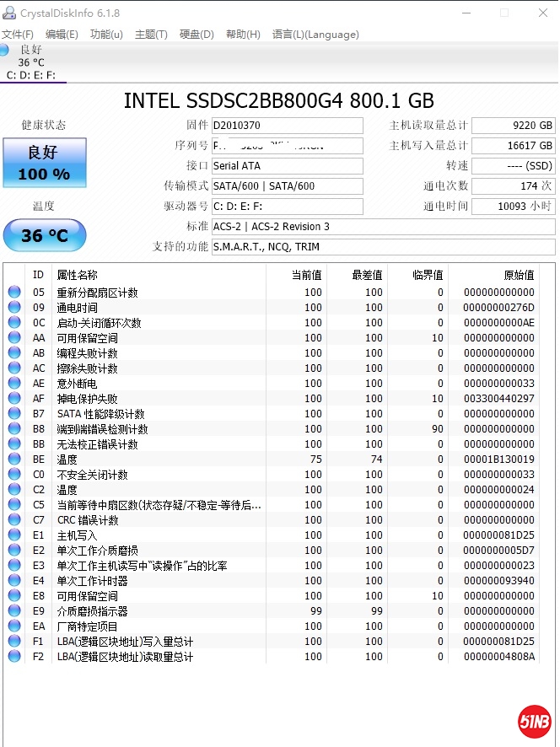
Task: Click the 36 °C temperature button
Action: 44,235
